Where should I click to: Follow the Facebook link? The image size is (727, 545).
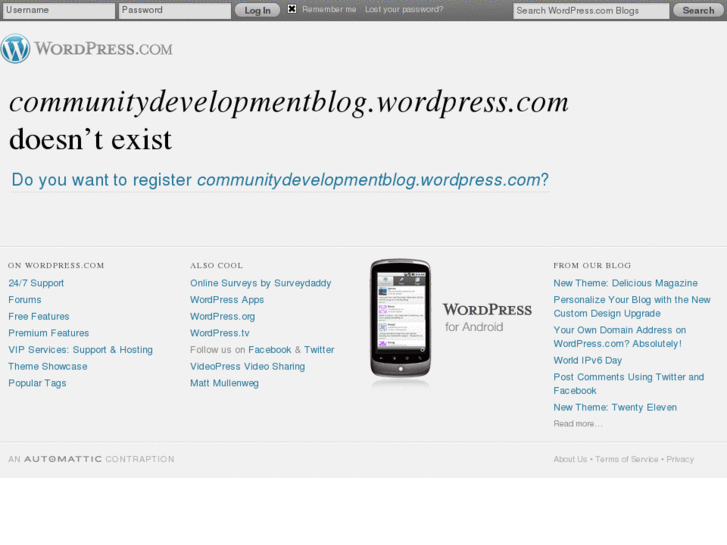(x=270, y=350)
